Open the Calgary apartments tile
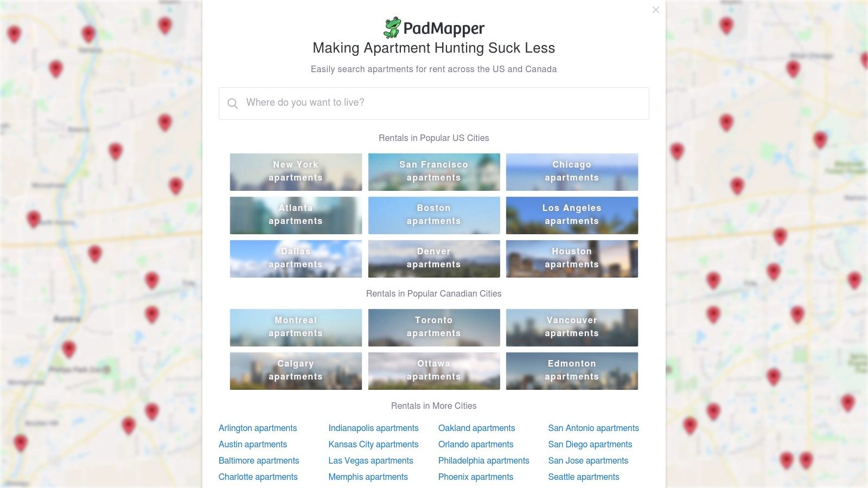The image size is (868, 488). pos(296,371)
